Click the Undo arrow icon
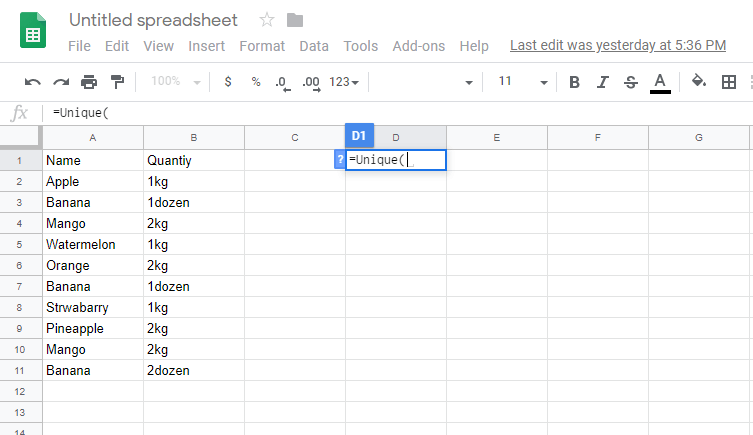 [33, 82]
